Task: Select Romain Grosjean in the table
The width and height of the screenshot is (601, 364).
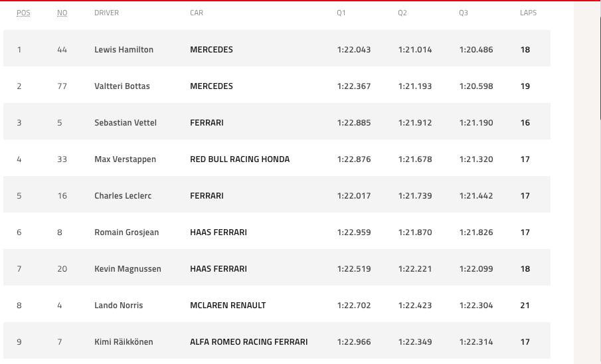Action: 126,232
